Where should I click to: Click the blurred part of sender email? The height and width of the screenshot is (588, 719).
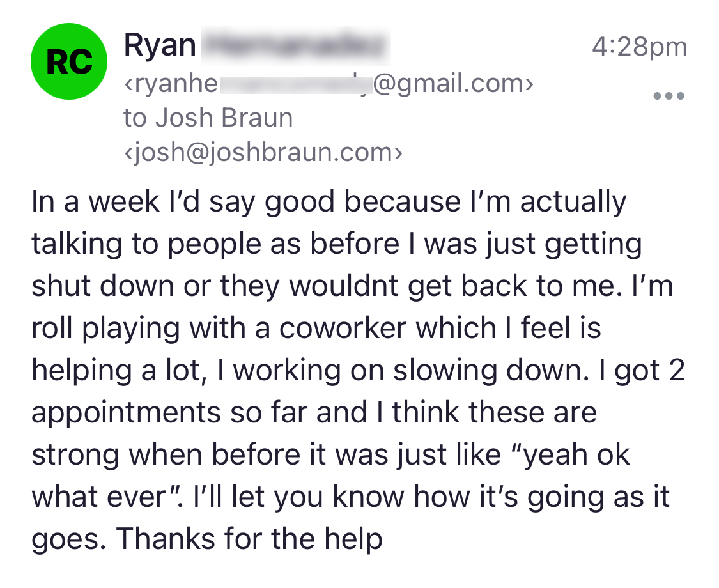pyautogui.click(x=295, y=85)
